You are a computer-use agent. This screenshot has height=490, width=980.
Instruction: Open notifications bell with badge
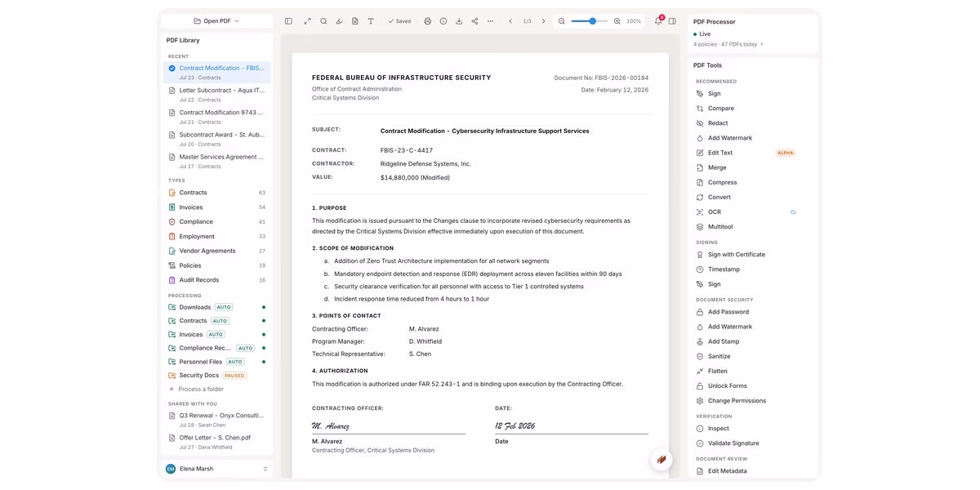[658, 21]
